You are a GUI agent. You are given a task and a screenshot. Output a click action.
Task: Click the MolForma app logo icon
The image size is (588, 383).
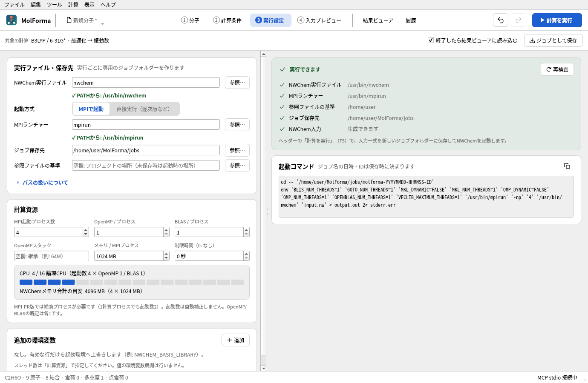(12, 20)
